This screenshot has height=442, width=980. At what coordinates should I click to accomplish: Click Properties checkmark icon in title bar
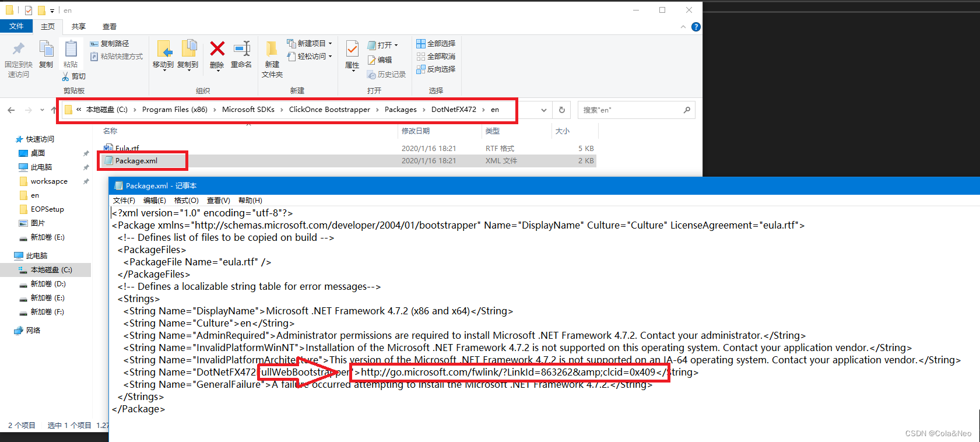(x=29, y=10)
